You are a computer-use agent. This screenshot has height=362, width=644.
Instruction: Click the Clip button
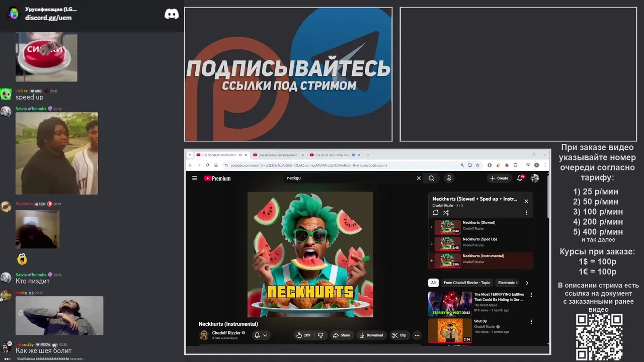[399, 335]
